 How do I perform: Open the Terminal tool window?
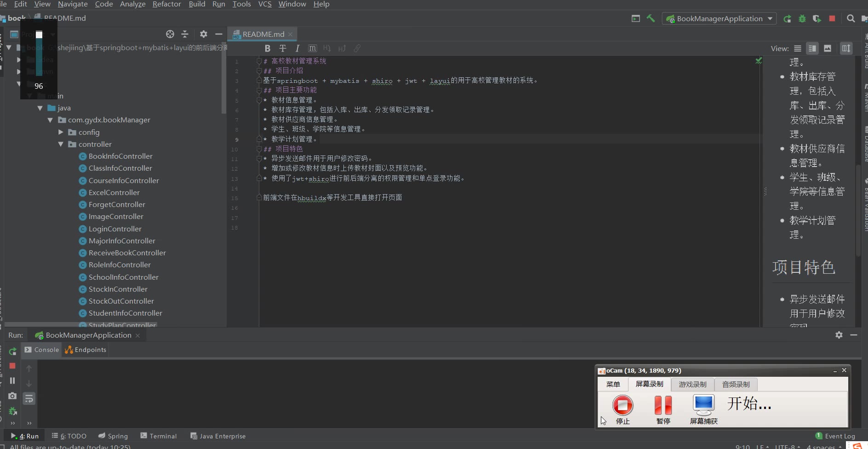[159, 436]
